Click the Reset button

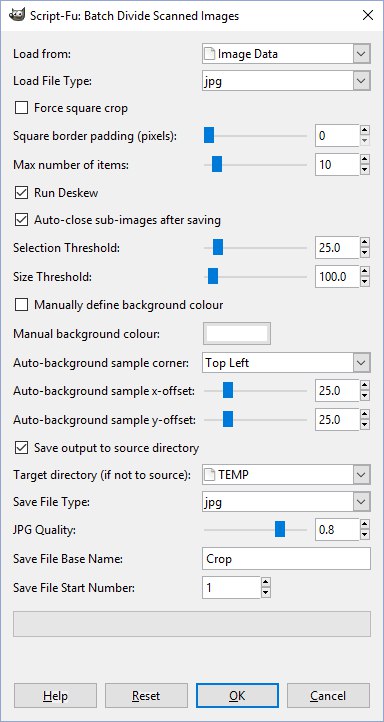[146, 695]
